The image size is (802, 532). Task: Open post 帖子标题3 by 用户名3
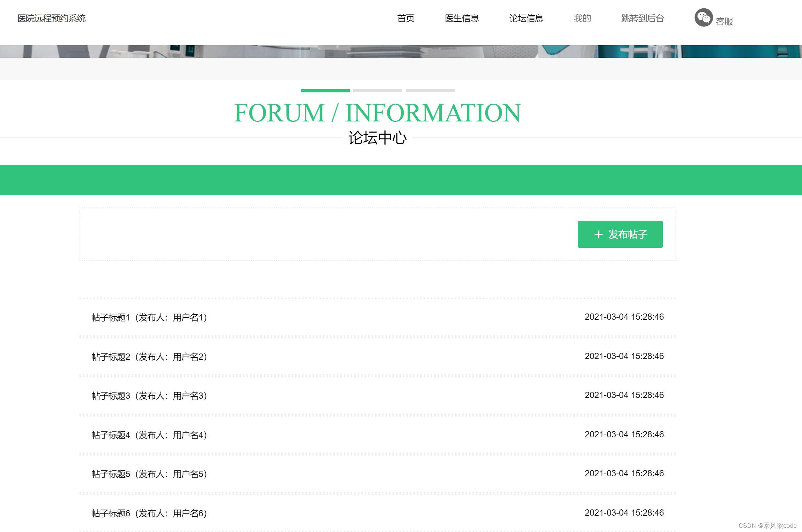[149, 396]
